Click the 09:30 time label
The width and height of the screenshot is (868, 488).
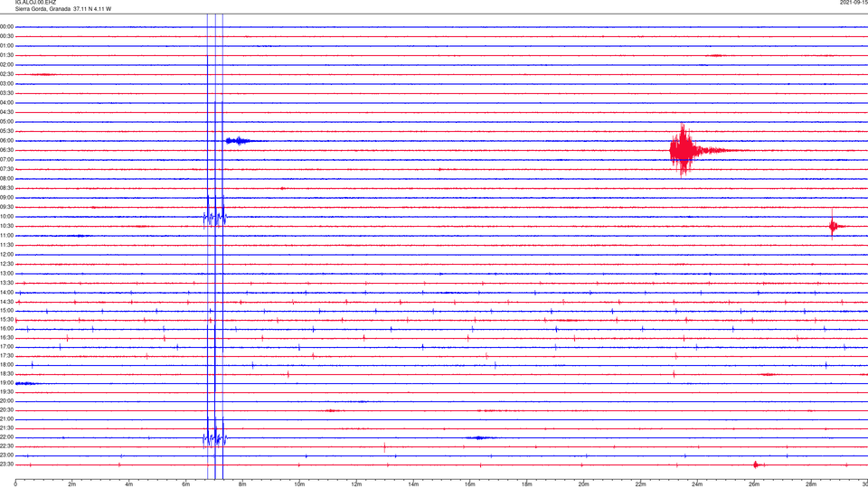tap(6, 207)
